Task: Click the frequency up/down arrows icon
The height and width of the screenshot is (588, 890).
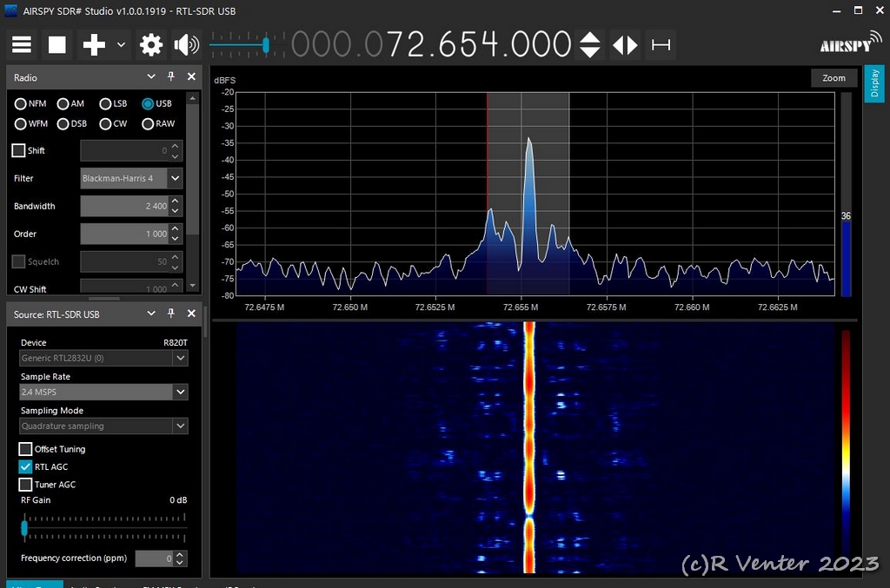Action: 590,44
